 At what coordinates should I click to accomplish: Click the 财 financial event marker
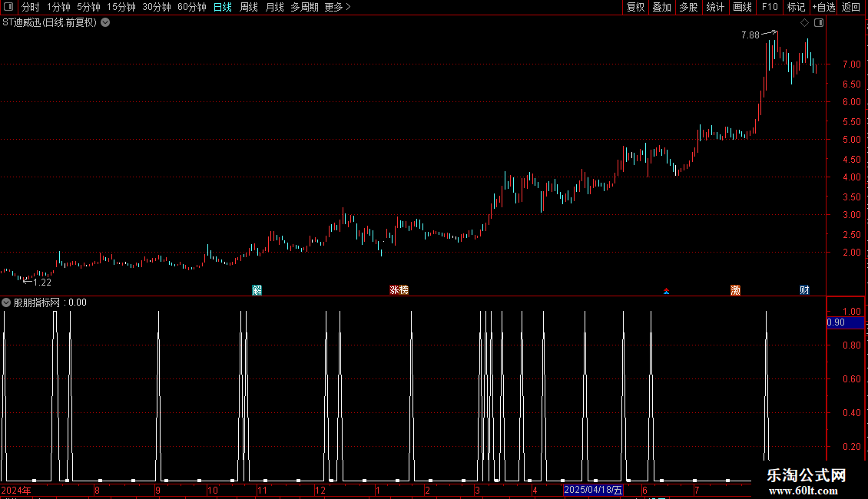(804, 290)
